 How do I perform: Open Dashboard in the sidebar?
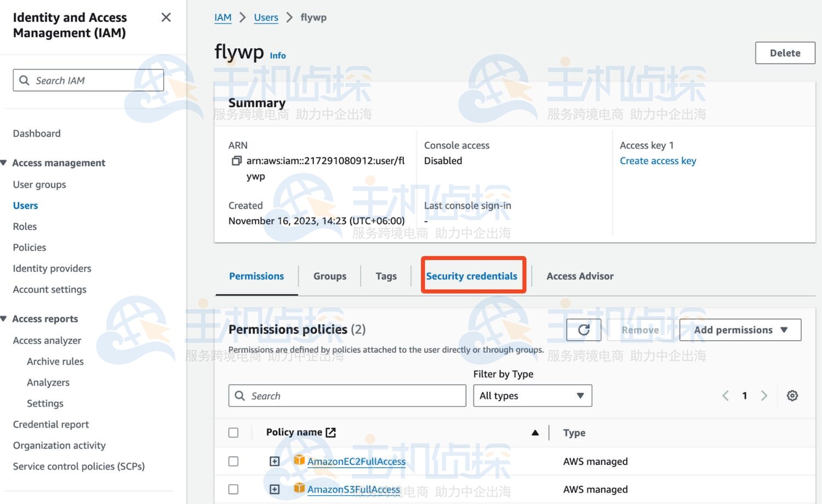click(x=37, y=133)
